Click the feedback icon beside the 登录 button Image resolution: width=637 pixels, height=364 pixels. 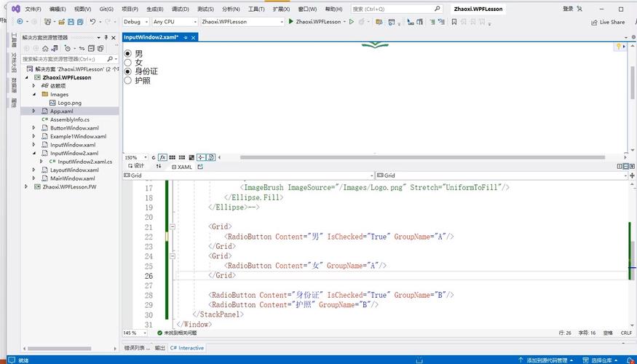[579, 9]
